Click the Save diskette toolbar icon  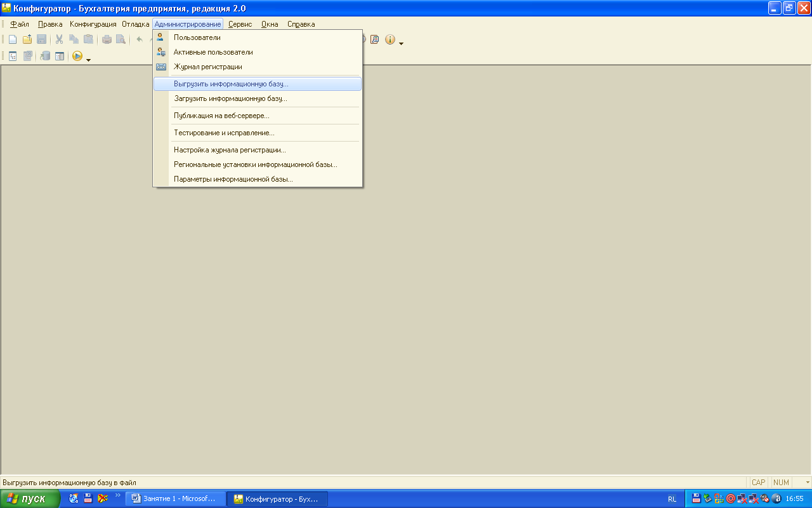pos(41,39)
